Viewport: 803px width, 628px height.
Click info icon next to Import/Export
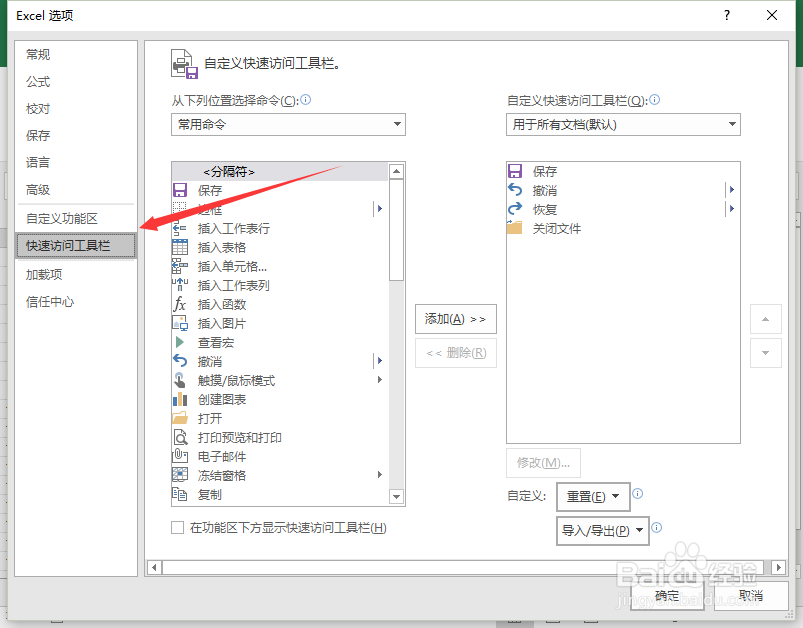tap(657, 527)
